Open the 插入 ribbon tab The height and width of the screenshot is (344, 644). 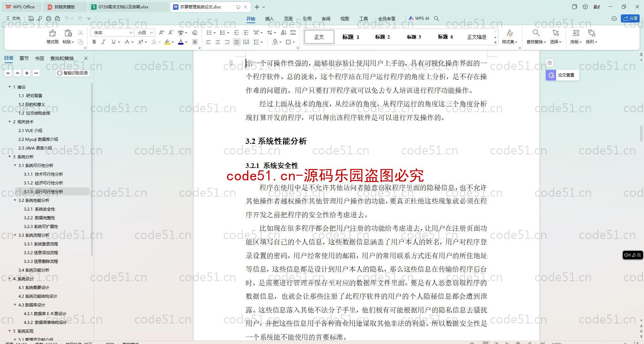click(x=269, y=19)
